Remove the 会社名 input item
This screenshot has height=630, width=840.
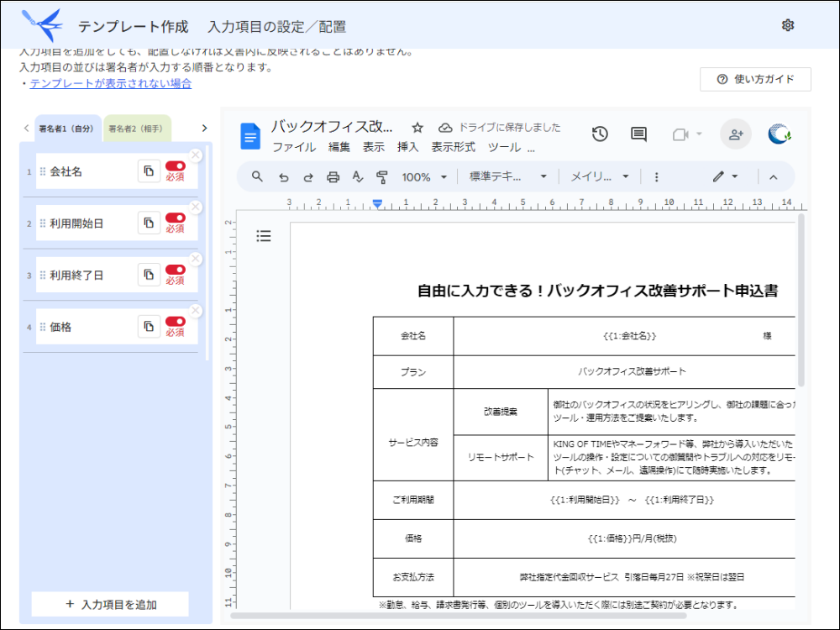point(196,155)
